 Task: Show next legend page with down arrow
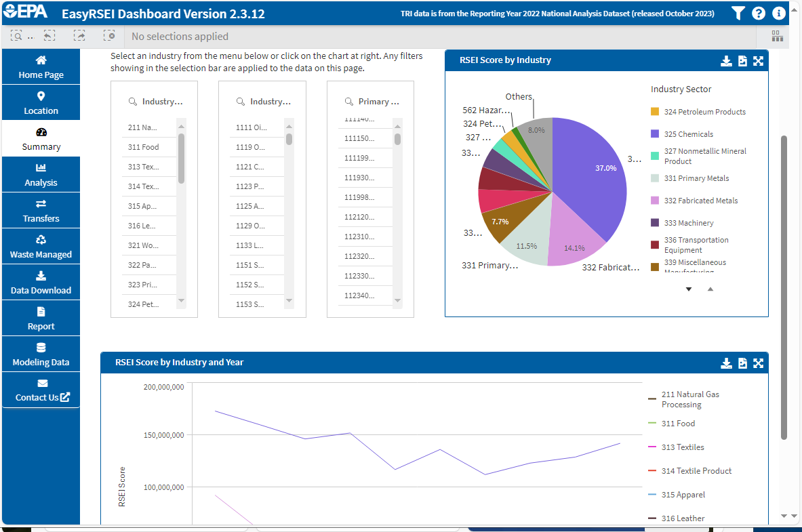[689, 289]
